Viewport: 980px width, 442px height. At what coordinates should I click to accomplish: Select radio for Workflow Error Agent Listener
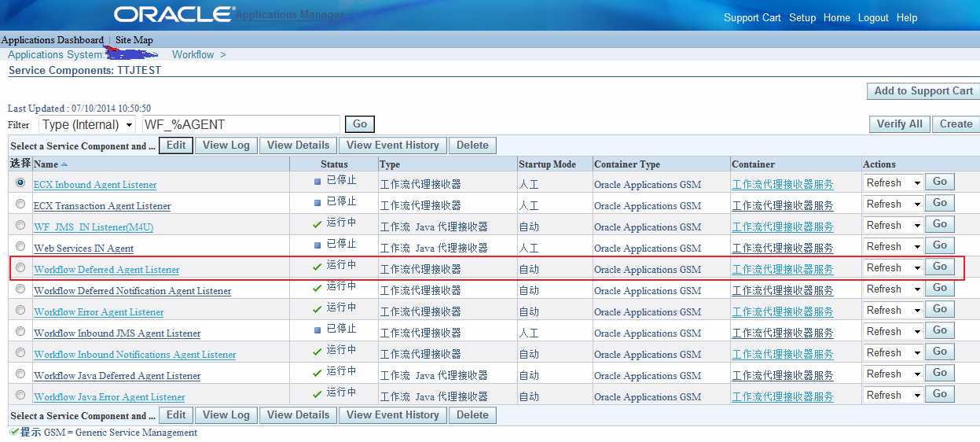pos(20,310)
